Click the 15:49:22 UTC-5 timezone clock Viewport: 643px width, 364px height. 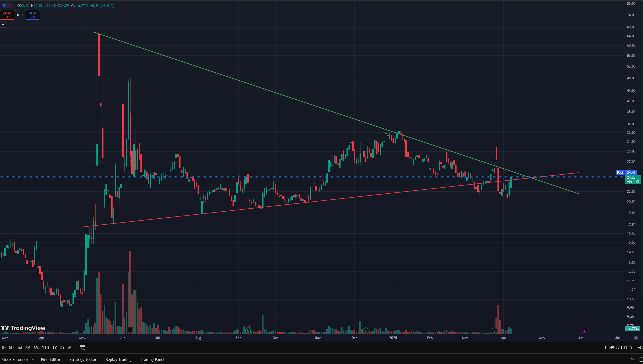pos(618,348)
